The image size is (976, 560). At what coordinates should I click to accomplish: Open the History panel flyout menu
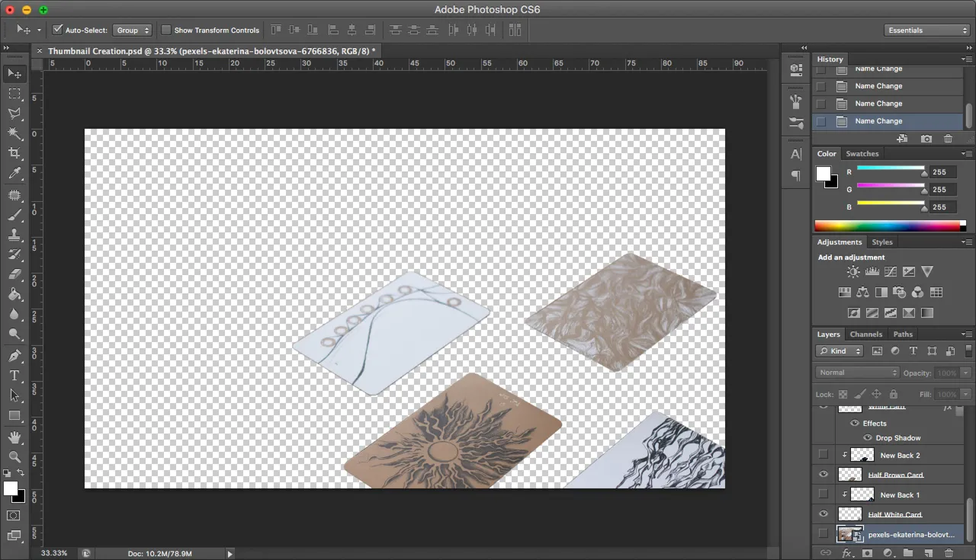(x=966, y=59)
